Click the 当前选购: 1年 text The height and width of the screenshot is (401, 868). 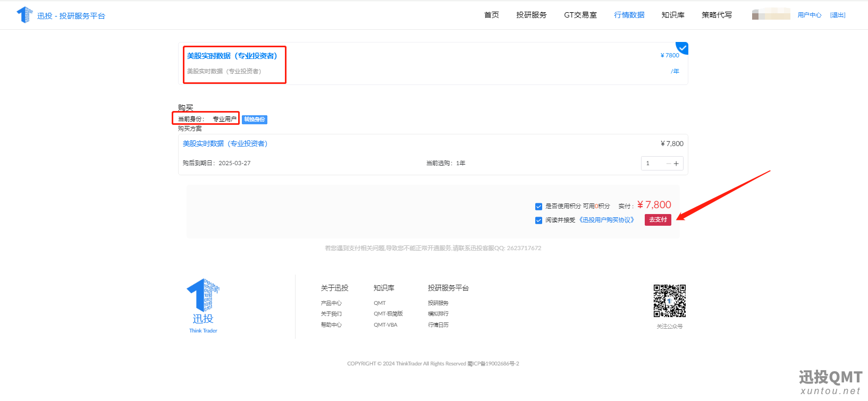pos(446,163)
